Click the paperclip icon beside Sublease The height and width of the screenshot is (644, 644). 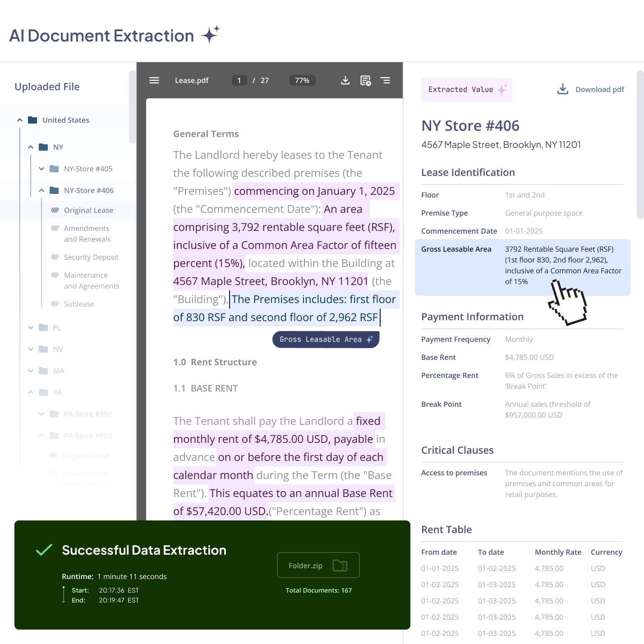click(x=55, y=304)
